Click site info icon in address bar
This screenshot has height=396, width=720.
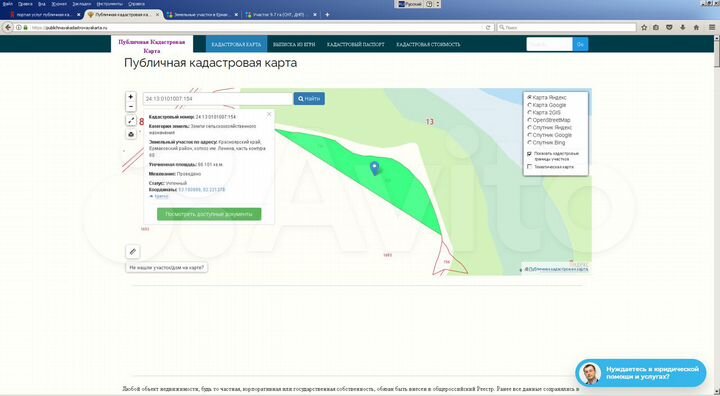click(19, 28)
